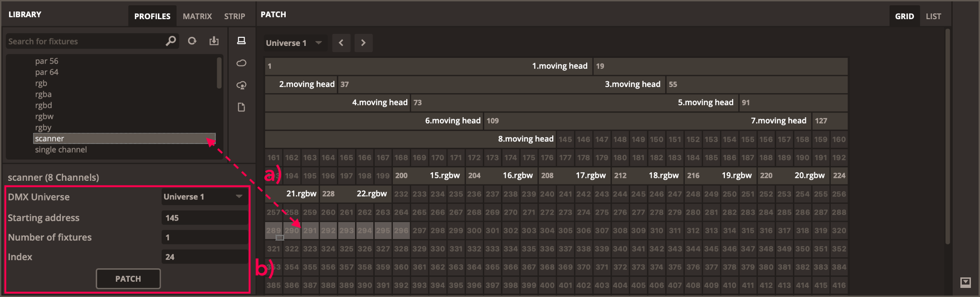This screenshot has width=980, height=297.
Task: Click the refresh fixture library icon
Action: [x=192, y=41]
